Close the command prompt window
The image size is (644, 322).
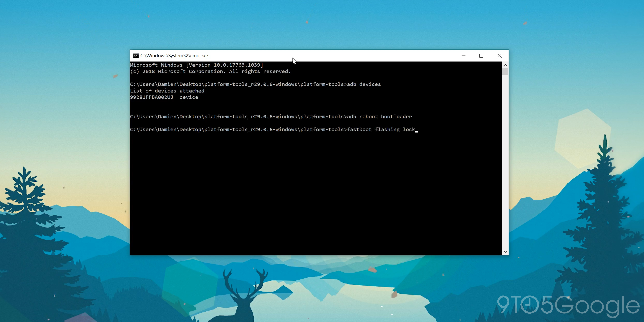point(499,56)
